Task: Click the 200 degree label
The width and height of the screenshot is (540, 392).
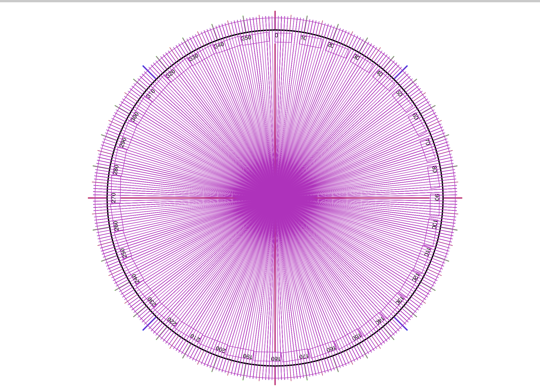Action: [221, 349]
